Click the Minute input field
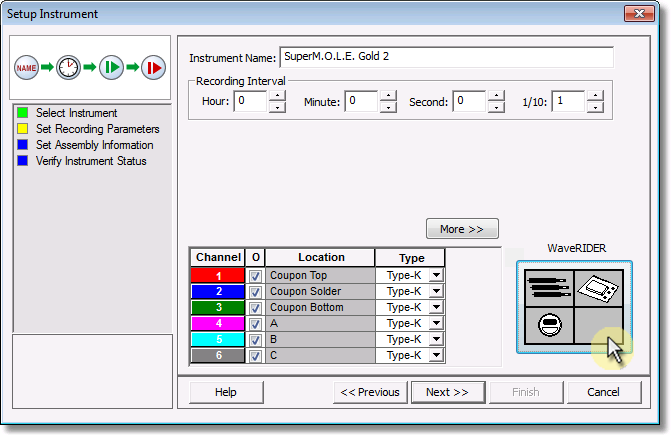 362,101
